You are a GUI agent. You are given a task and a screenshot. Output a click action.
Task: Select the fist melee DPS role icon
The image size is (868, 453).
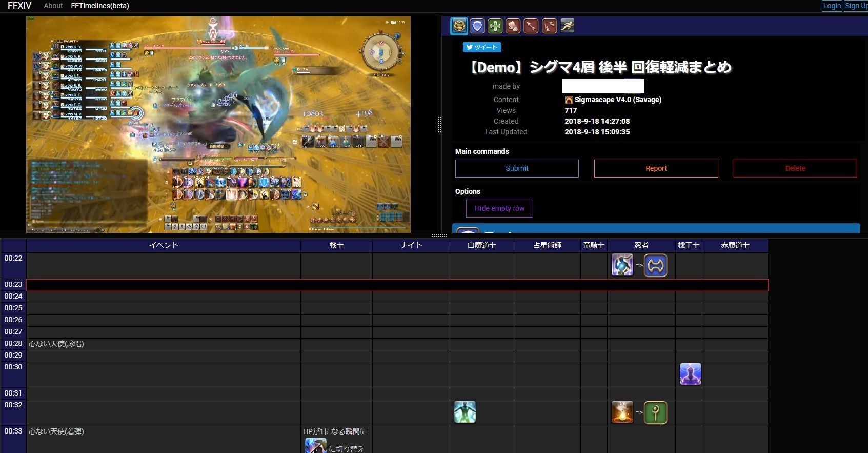coord(513,26)
